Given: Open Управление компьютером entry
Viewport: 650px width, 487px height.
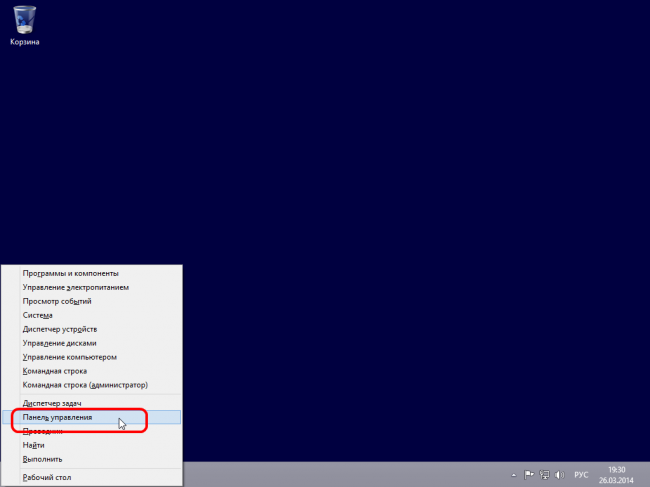Looking at the screenshot, I should pos(70,357).
